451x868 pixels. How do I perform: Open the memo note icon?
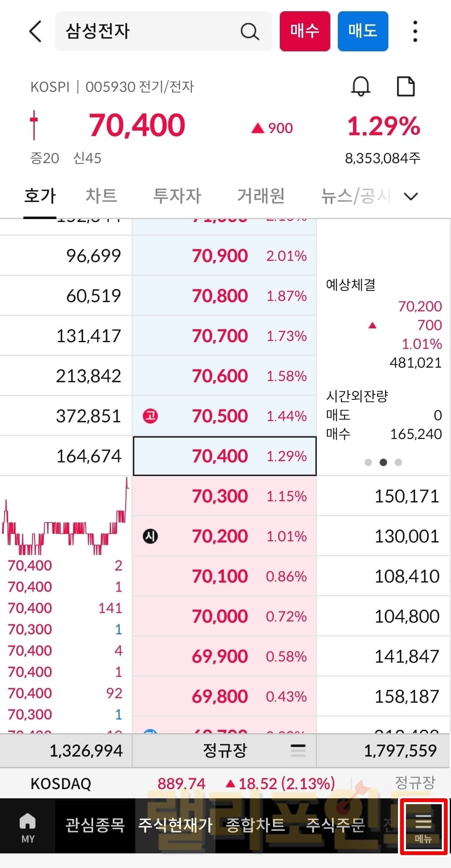tap(405, 87)
